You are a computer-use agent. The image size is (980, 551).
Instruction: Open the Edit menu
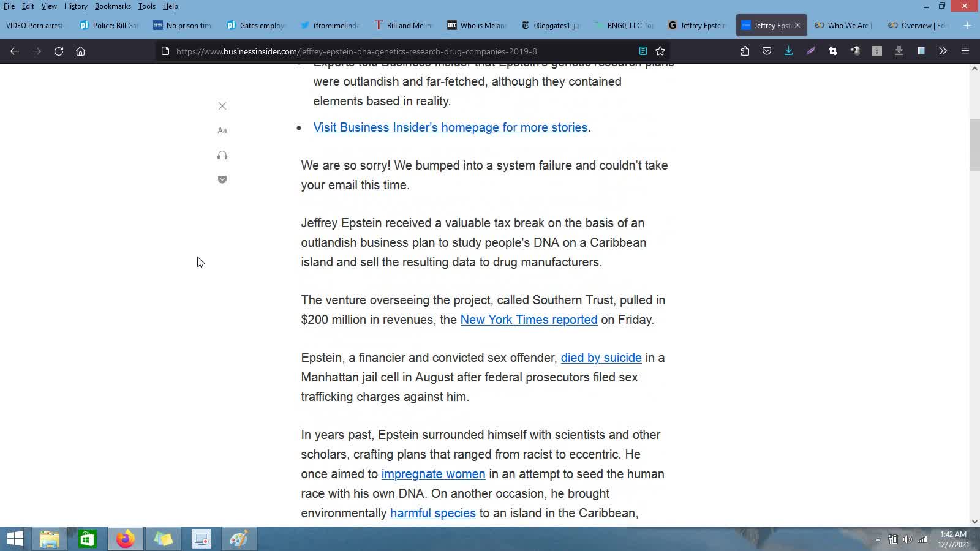point(28,6)
